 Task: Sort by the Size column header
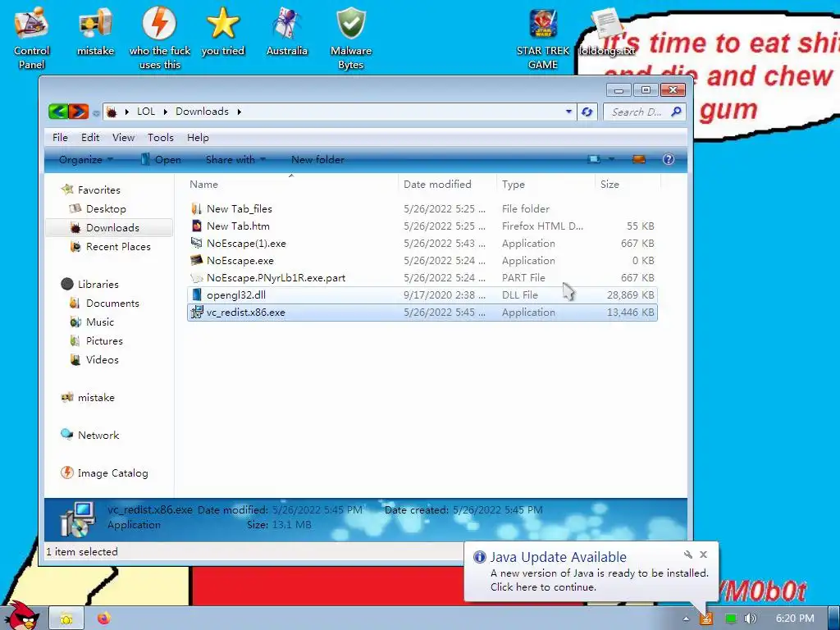coord(628,184)
